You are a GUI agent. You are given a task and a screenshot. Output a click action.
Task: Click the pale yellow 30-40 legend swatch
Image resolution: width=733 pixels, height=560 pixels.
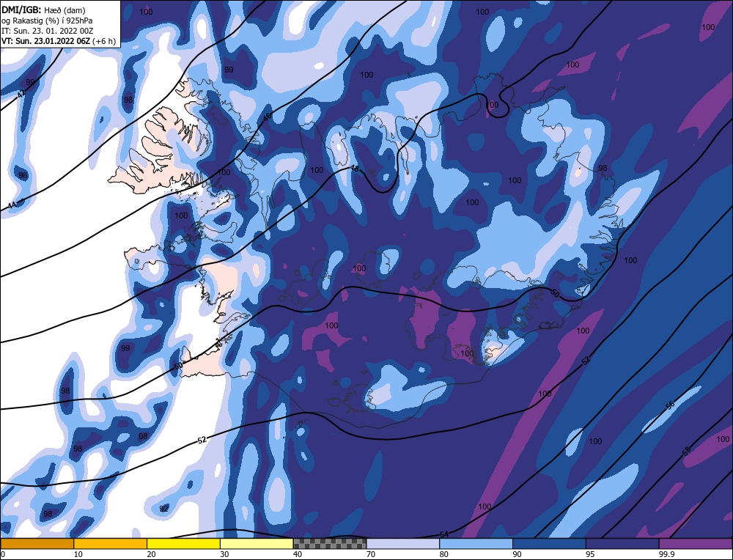[257, 544]
